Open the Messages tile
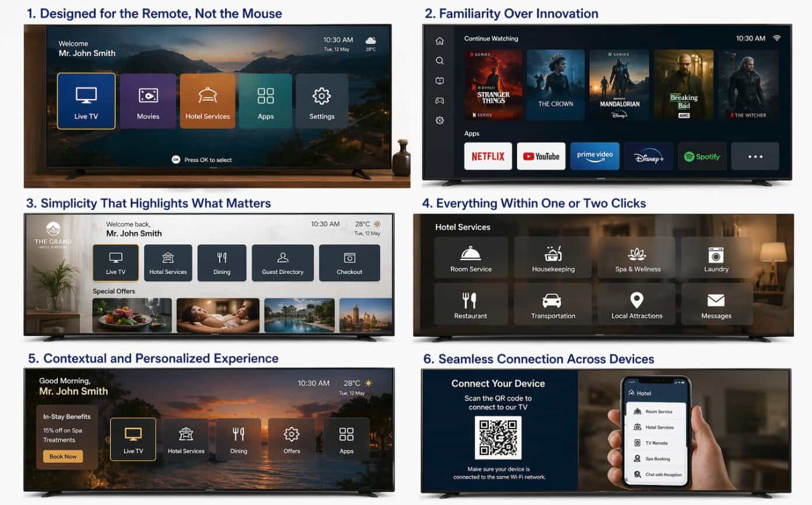 [716, 304]
